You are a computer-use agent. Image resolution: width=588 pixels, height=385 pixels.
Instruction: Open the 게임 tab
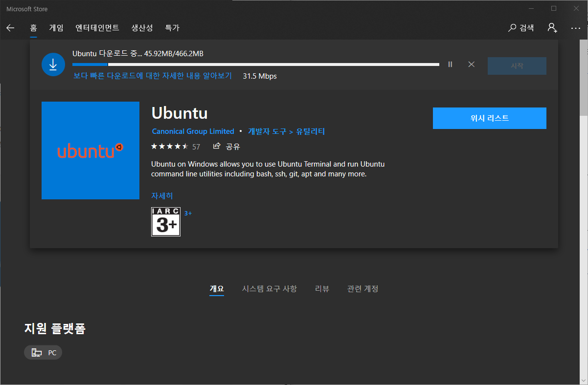(x=56, y=28)
